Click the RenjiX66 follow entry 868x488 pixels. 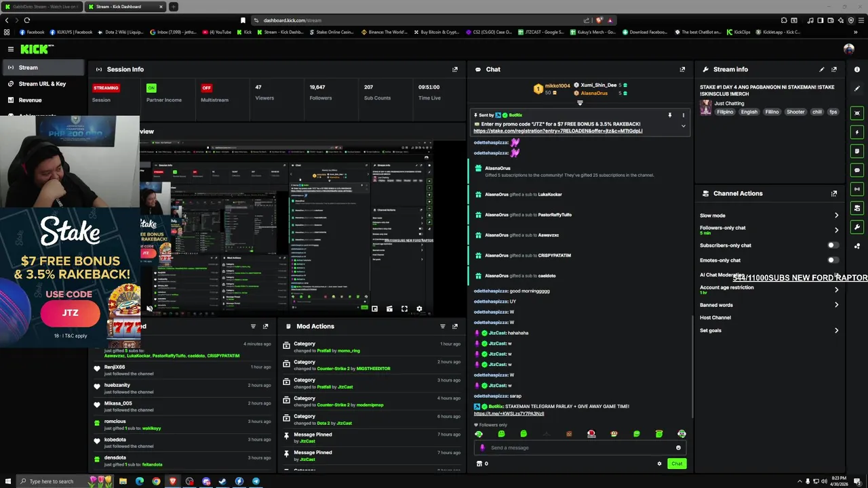tap(183, 370)
